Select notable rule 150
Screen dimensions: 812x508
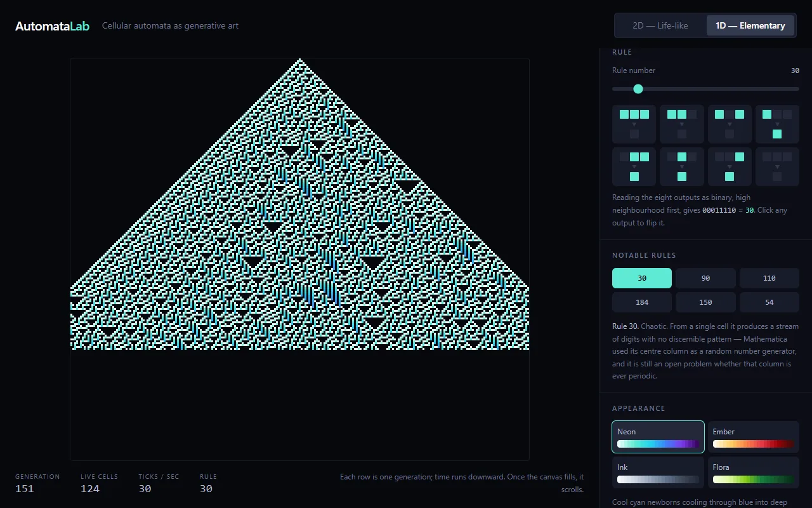click(705, 302)
